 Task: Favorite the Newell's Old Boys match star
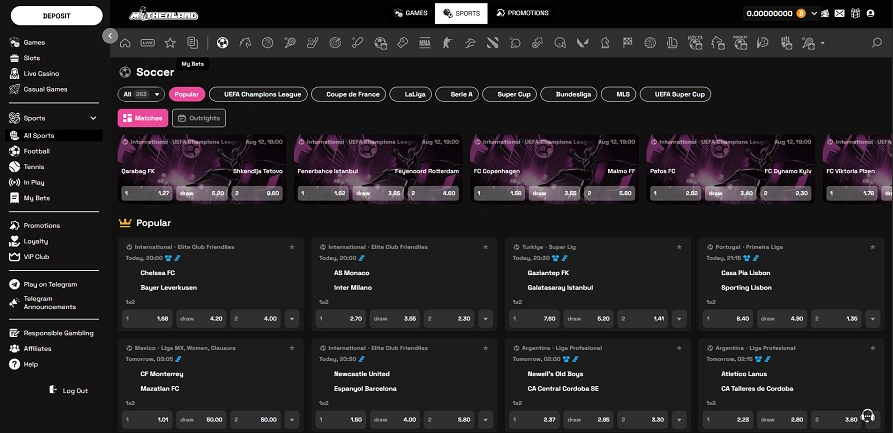(679, 348)
